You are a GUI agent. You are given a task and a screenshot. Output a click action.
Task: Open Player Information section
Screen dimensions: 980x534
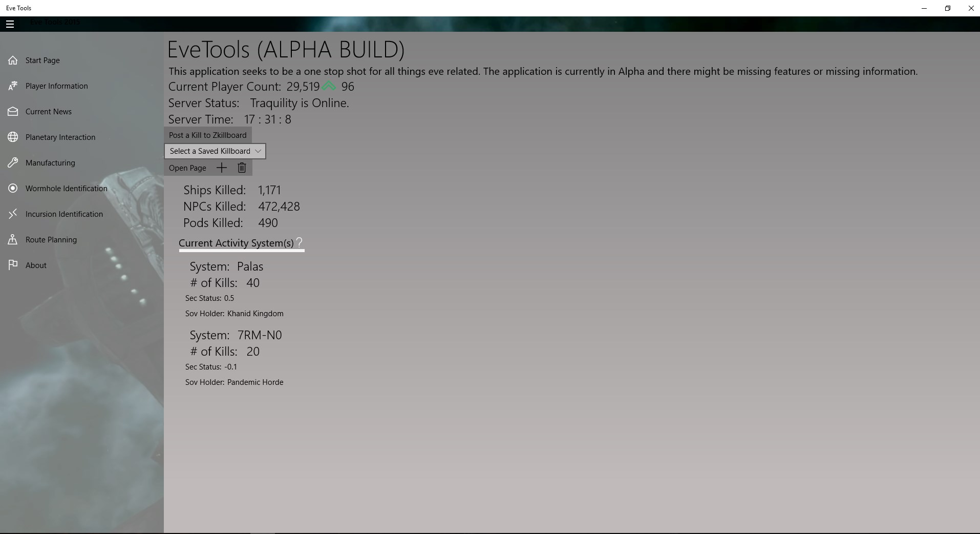point(57,86)
